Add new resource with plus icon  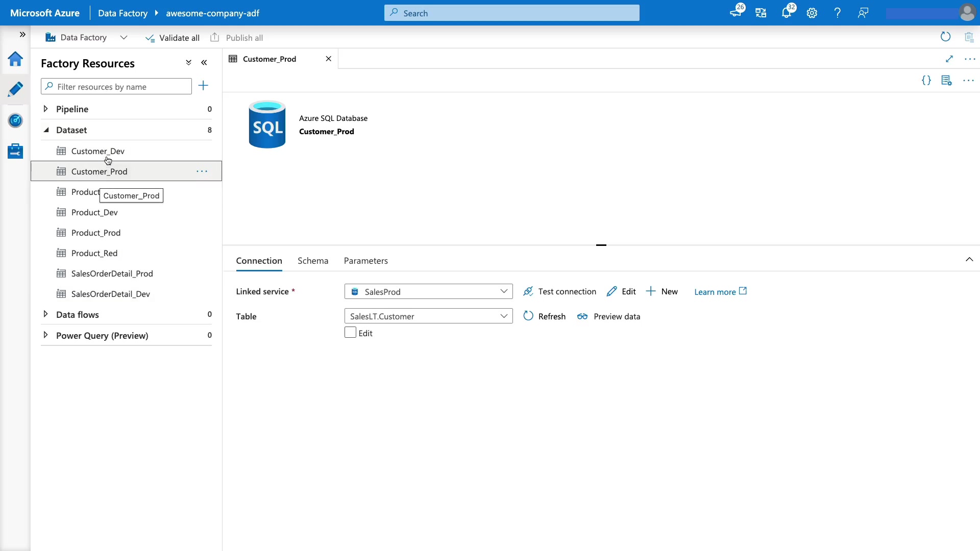coord(203,86)
